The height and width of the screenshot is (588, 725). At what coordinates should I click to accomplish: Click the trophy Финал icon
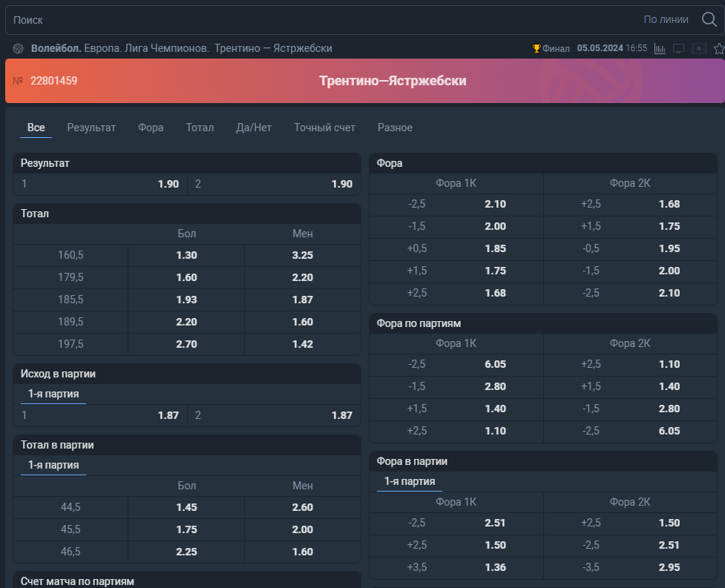(537, 48)
